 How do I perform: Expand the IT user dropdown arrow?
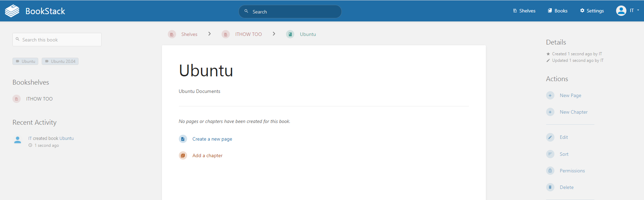tap(638, 10)
